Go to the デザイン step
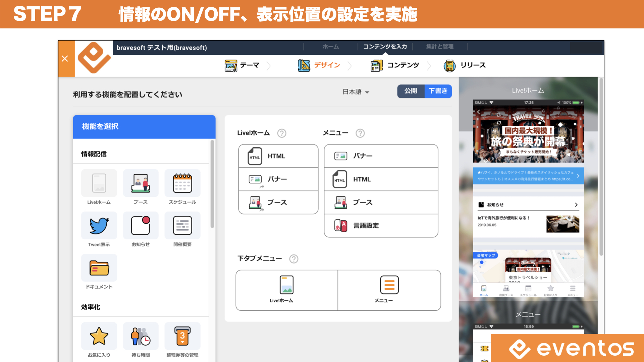644x362 pixels. coord(319,65)
